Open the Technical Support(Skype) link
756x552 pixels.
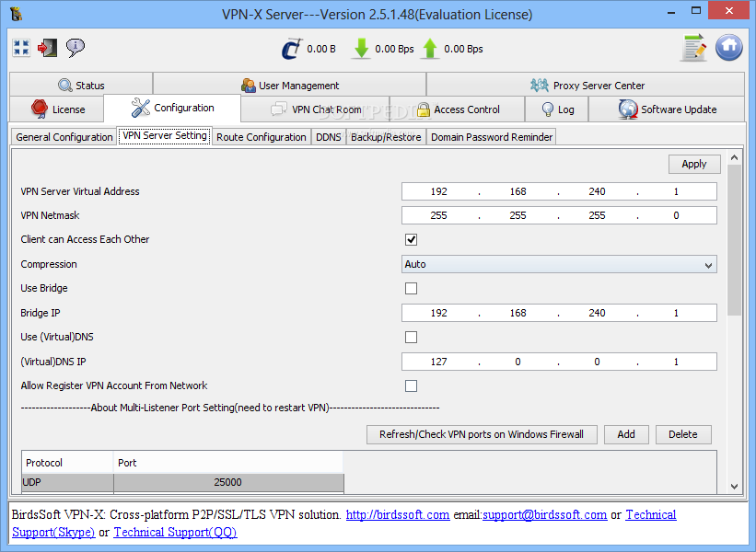tap(53, 532)
